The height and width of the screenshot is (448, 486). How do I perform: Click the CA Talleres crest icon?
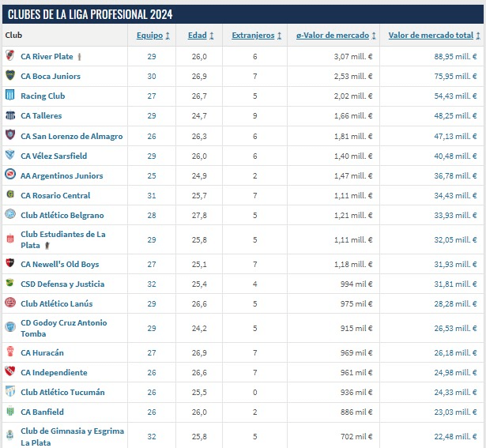click(x=10, y=115)
